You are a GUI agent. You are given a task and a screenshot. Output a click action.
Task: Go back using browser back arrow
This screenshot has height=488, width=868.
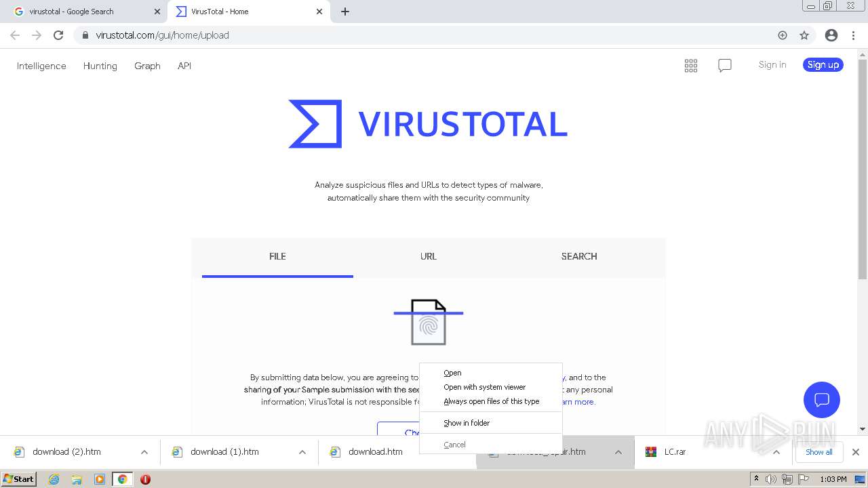15,35
